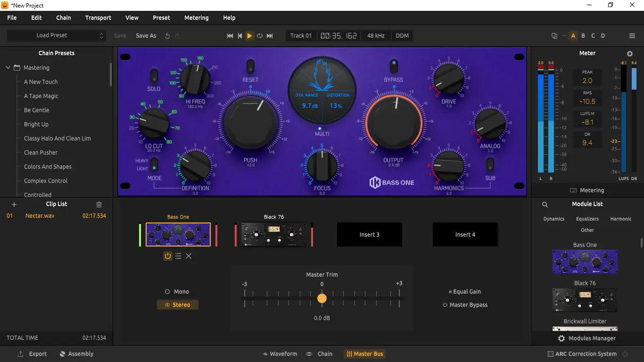Click the module list search icon
The image size is (644, 362).
point(545,205)
